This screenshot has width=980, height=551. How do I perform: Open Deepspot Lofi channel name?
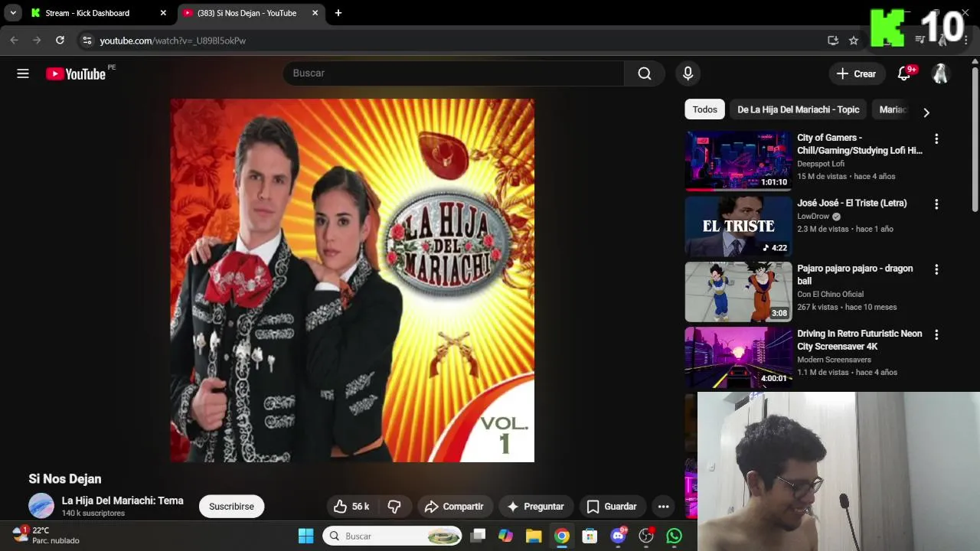point(821,164)
